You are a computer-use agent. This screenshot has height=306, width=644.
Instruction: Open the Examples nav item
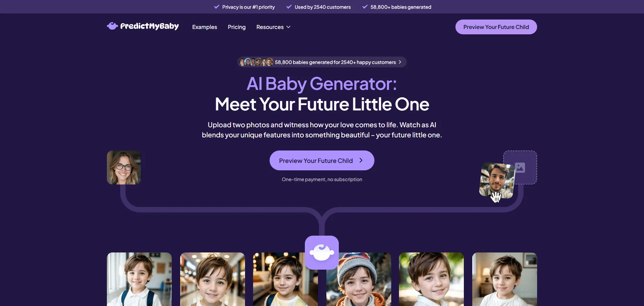click(x=205, y=27)
